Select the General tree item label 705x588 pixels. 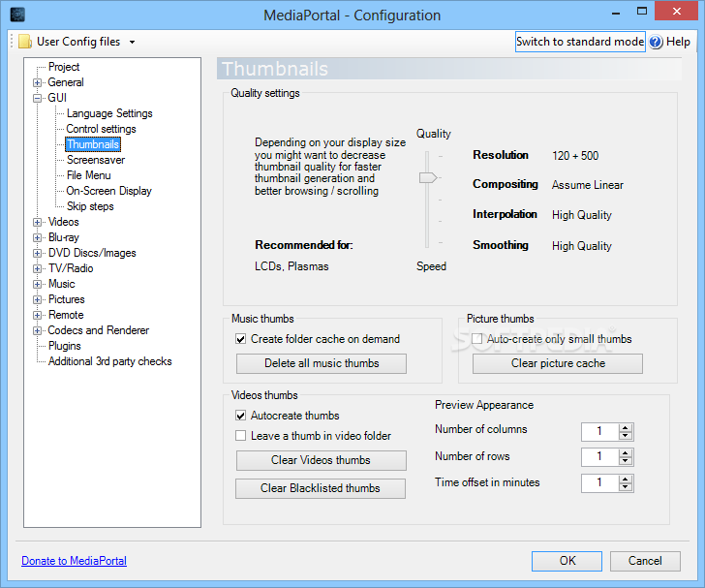tap(66, 82)
